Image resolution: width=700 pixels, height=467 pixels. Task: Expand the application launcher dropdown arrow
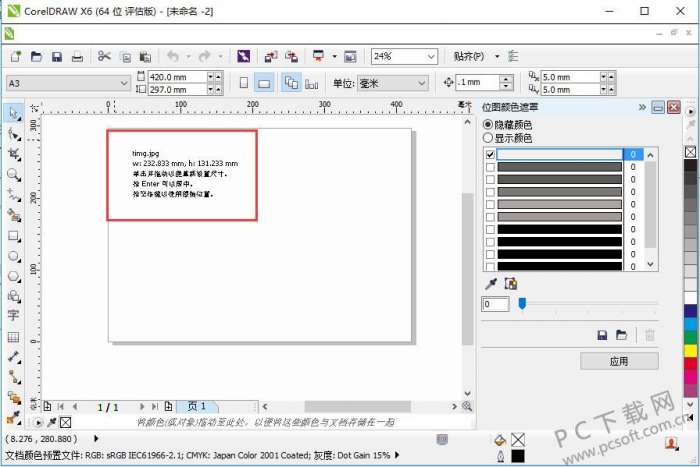(x=334, y=57)
